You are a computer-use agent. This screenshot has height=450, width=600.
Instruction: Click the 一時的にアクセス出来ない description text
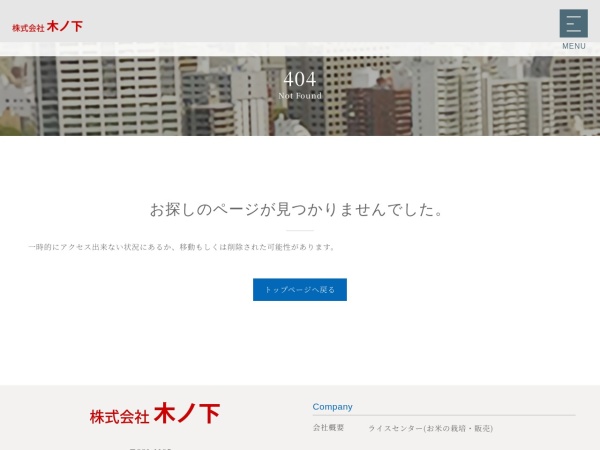click(x=182, y=247)
